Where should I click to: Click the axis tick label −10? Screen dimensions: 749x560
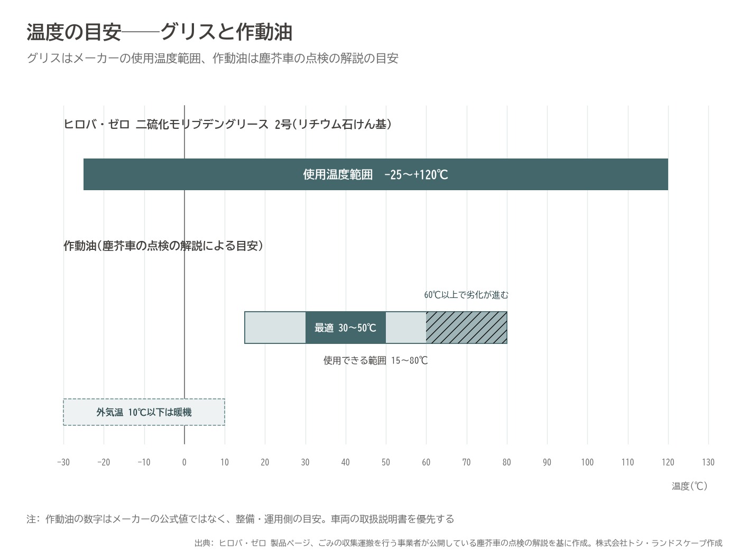point(144,462)
